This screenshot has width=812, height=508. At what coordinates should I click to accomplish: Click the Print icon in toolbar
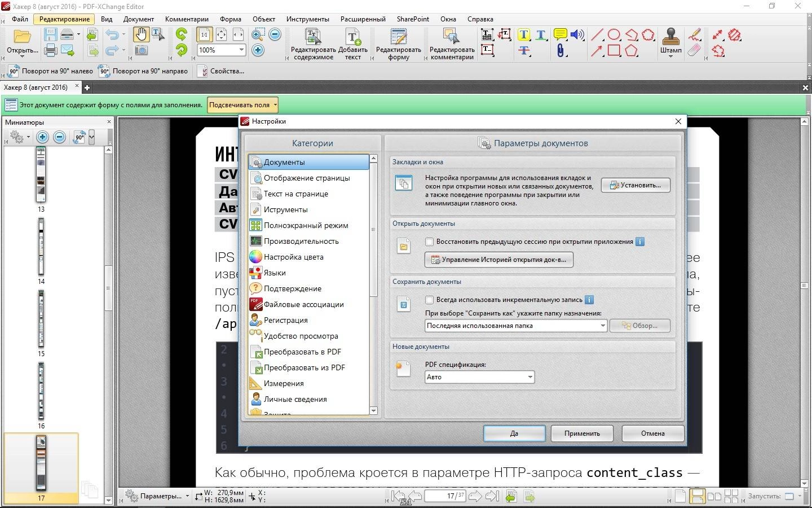coord(51,51)
